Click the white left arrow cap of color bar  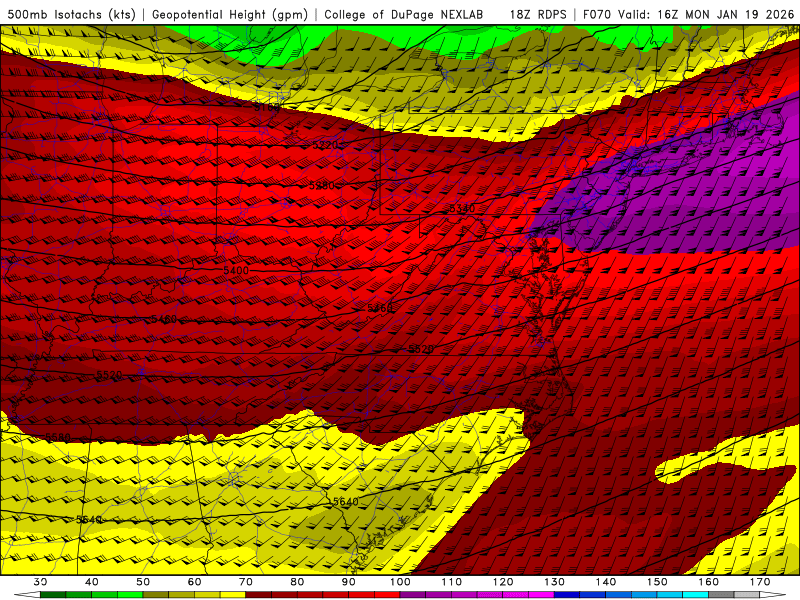pyautogui.click(x=28, y=594)
